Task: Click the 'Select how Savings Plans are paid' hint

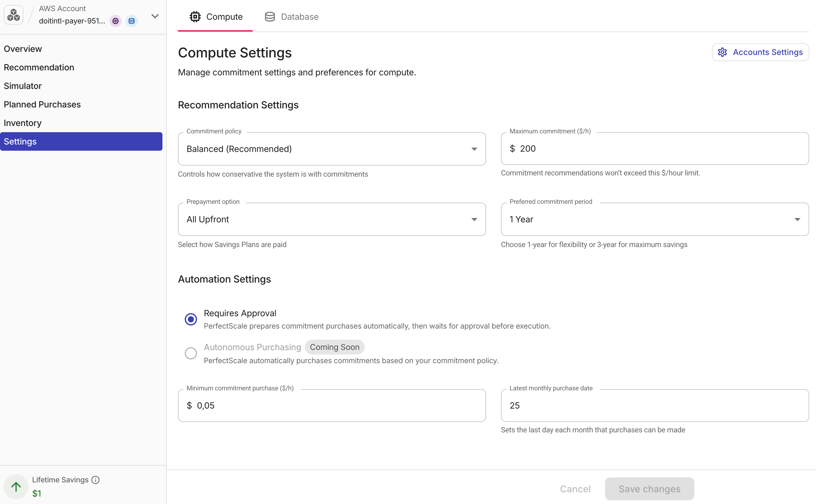Action: click(x=232, y=245)
